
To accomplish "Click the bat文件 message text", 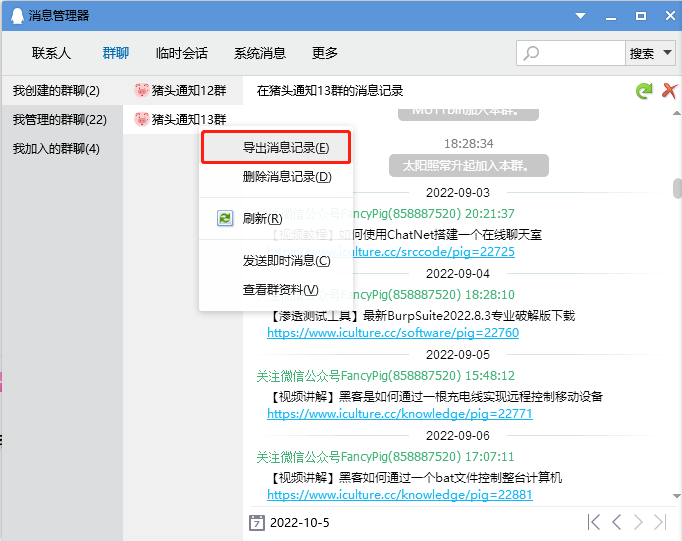I will tap(415, 478).
